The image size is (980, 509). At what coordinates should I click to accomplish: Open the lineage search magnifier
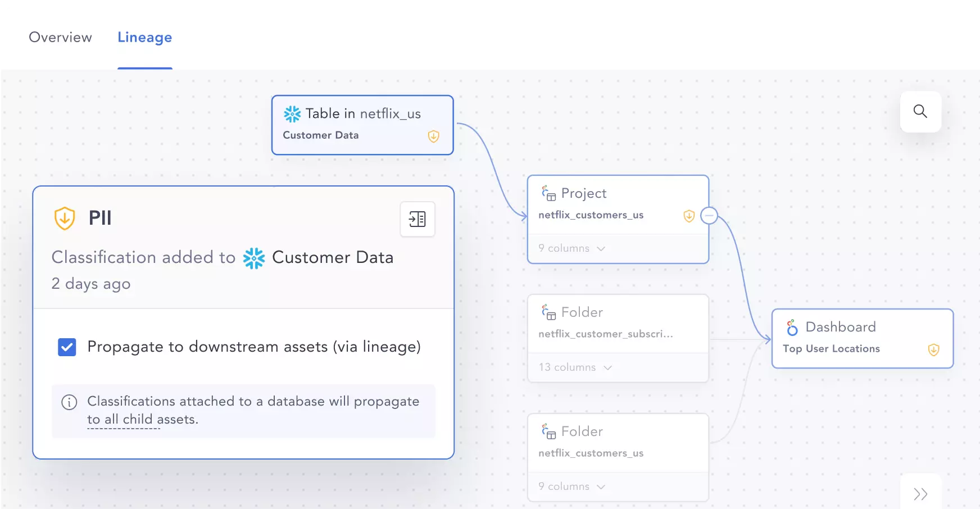[920, 111]
